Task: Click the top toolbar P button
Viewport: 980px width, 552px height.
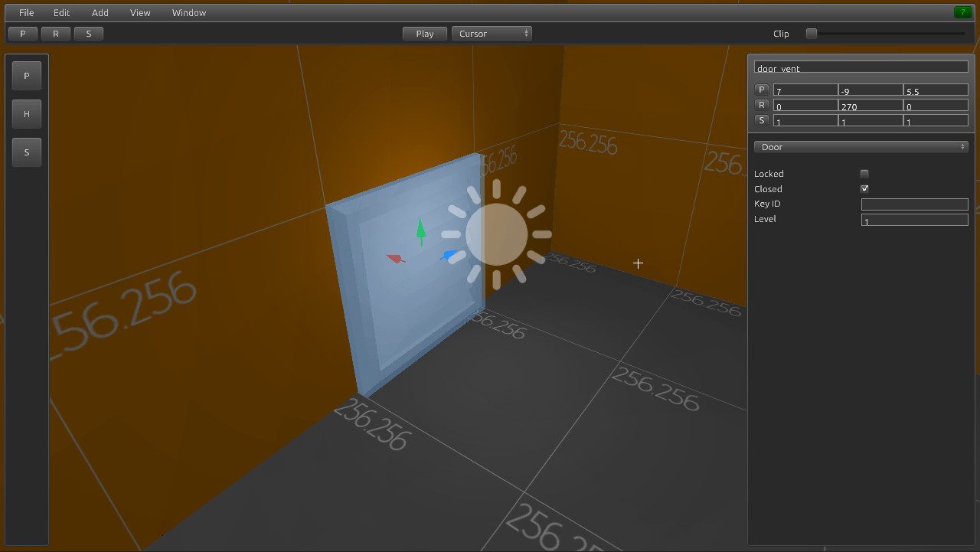Action: [23, 34]
